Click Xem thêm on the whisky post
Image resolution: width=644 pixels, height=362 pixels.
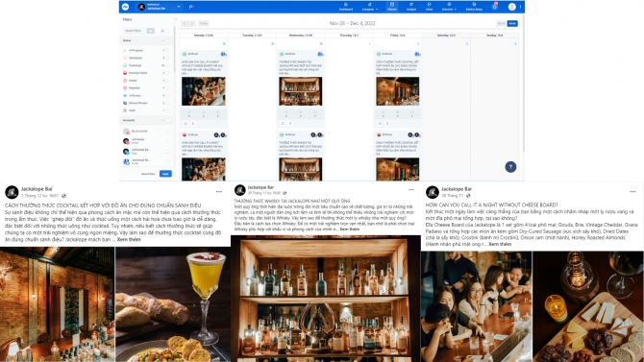[x=350, y=229]
